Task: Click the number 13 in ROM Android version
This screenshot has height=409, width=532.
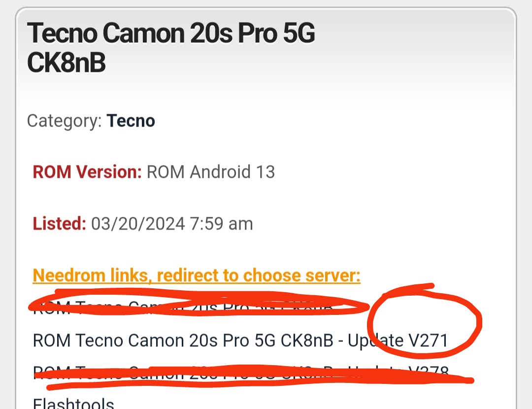Action: click(x=266, y=172)
